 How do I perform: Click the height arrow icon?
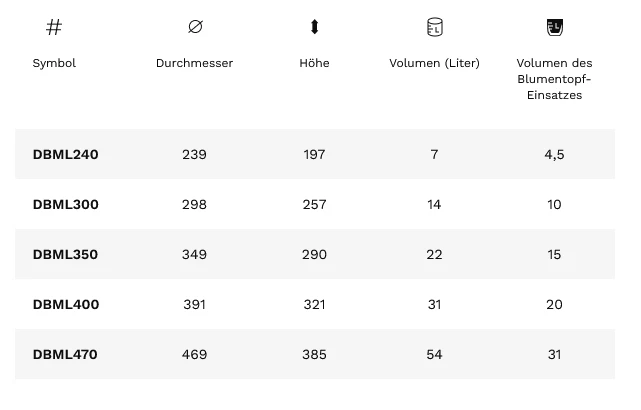point(314,27)
